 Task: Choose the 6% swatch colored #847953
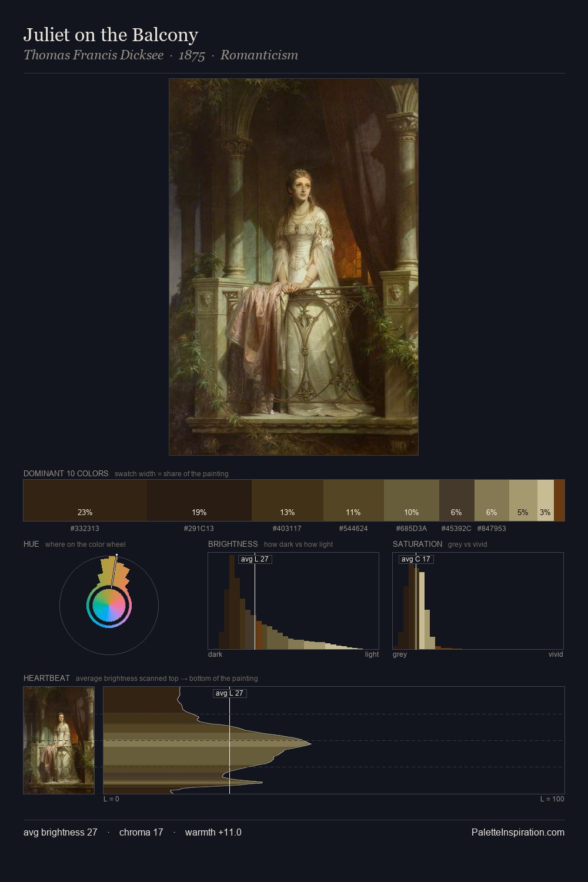tap(492, 500)
